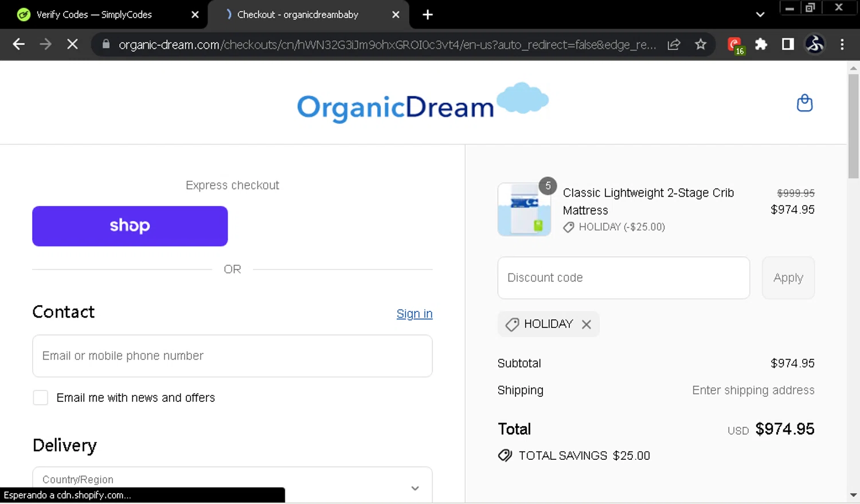Click the Classic Lightweight 2-Stage Crib Mattress title
The width and height of the screenshot is (860, 504).
coord(648,201)
